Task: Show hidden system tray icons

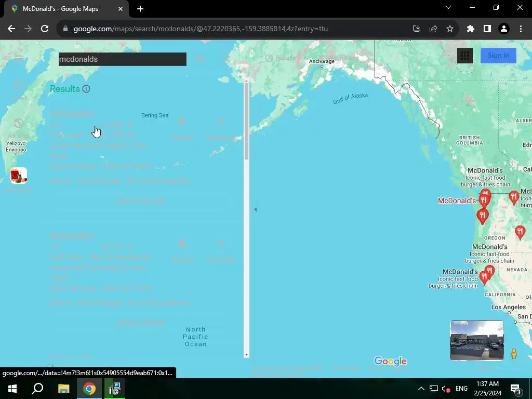Action: click(421, 389)
